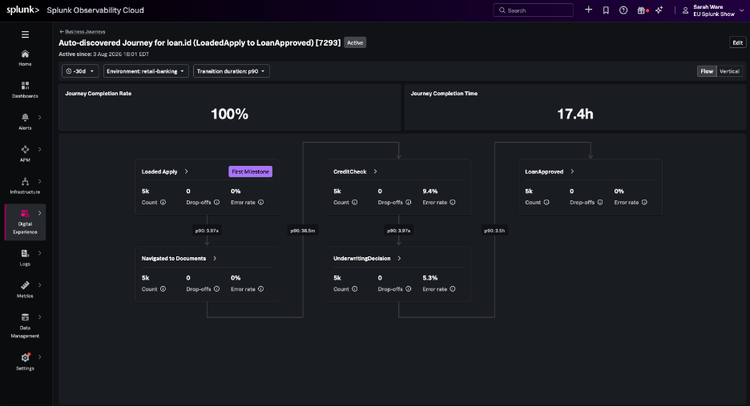Open Logs in sidebar
The image size is (750, 407).
pos(25,257)
